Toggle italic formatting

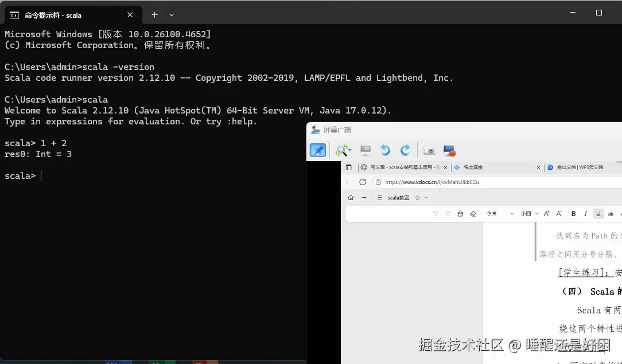(x=585, y=213)
